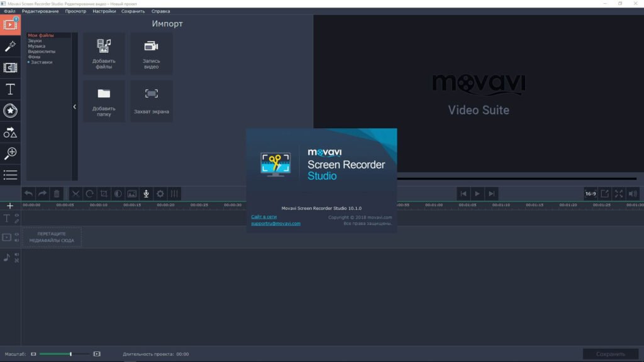
Task: Open the Pan and Zoom magnifier tab
Action: click(10, 153)
